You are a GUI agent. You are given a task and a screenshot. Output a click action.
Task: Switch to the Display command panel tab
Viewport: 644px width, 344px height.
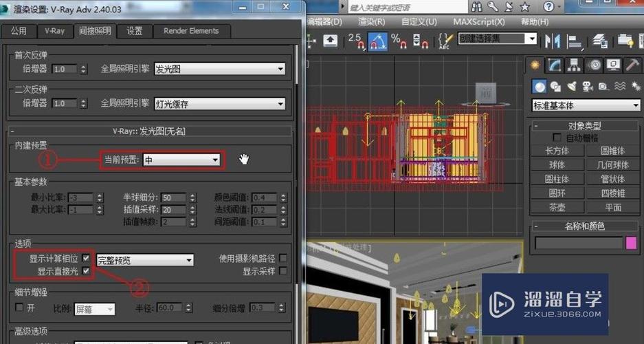[613, 65]
